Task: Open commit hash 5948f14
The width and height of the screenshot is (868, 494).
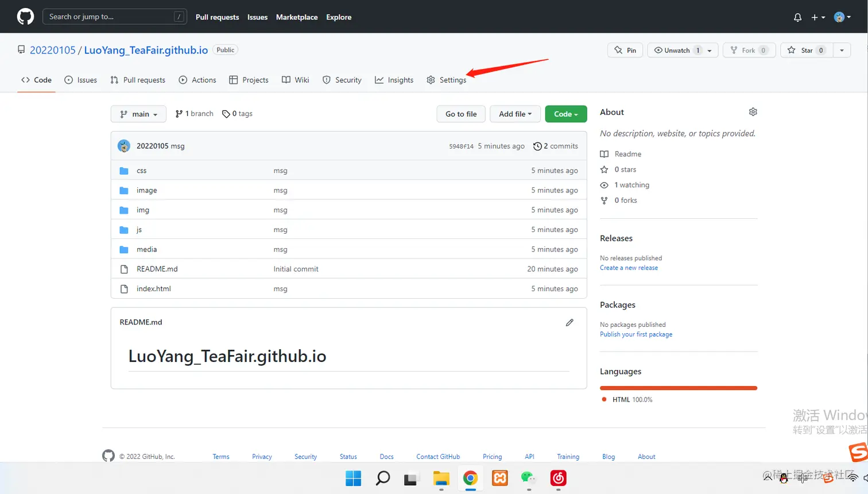Action: [x=462, y=146]
